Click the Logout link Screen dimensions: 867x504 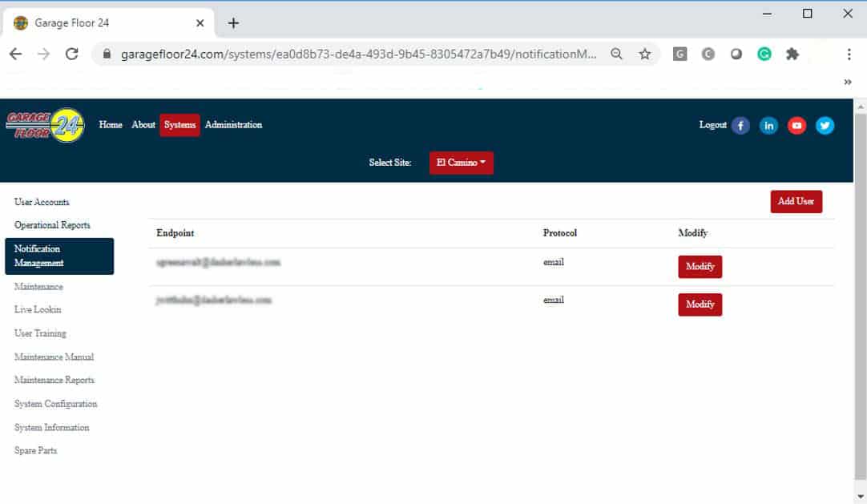coord(712,125)
